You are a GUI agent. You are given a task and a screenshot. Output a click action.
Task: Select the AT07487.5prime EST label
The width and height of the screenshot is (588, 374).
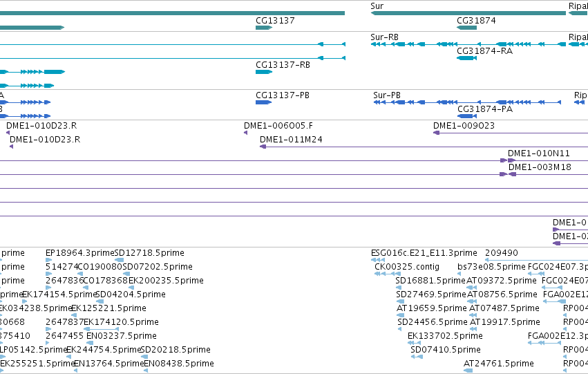click(504, 308)
